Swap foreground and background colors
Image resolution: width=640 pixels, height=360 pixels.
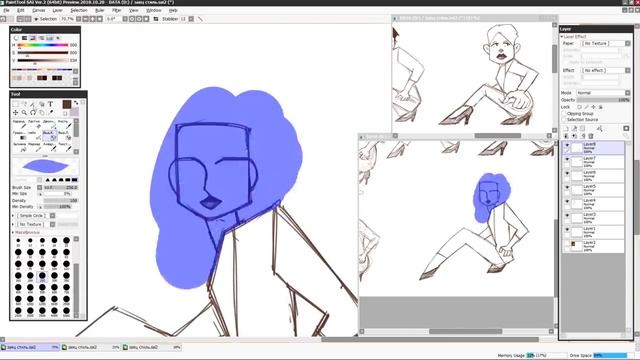(76, 103)
